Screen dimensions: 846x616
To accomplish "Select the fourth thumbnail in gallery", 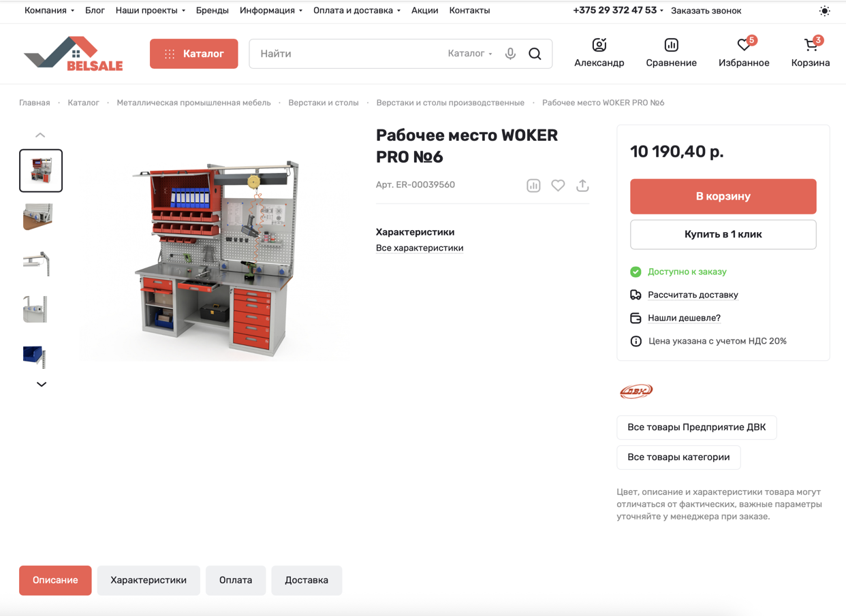I will (35, 310).
